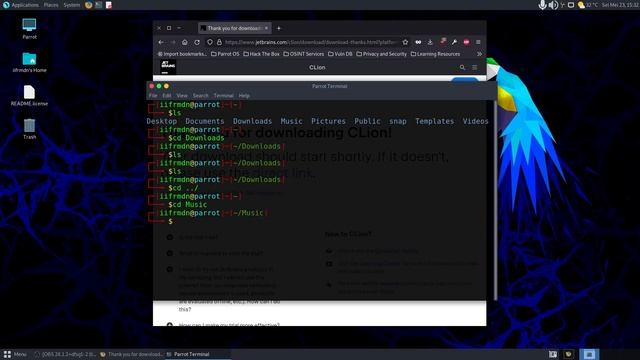640x360 pixels.
Task: Launch terminal from the top panel launcher
Action: coord(99,5)
